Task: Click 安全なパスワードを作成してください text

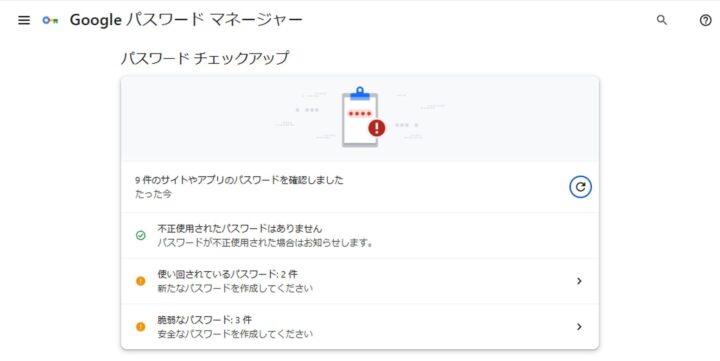Action: [235, 334]
